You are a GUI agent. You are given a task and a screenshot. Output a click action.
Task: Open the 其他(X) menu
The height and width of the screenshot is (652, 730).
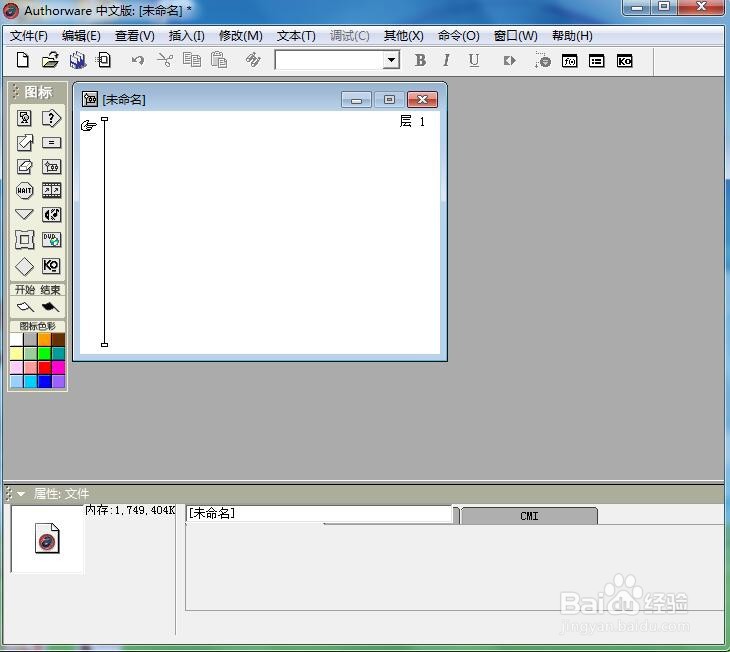pos(404,36)
